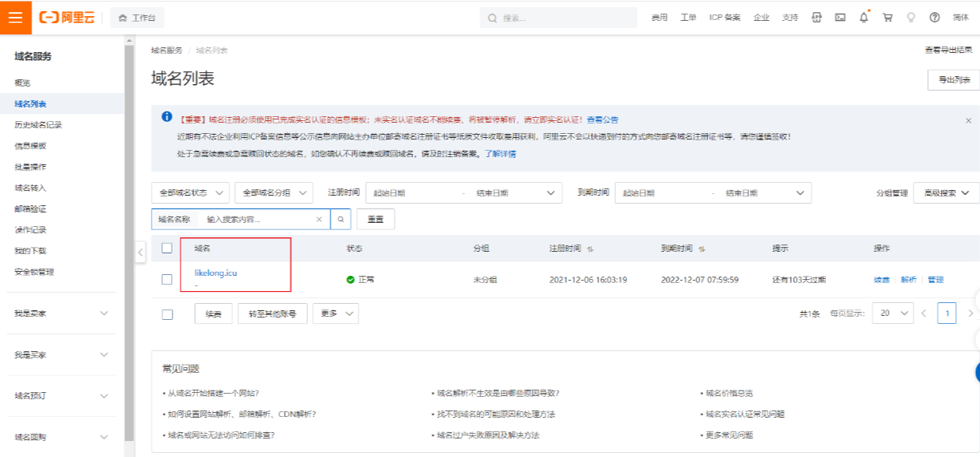Expand the 我是卖家 section

coord(62,313)
